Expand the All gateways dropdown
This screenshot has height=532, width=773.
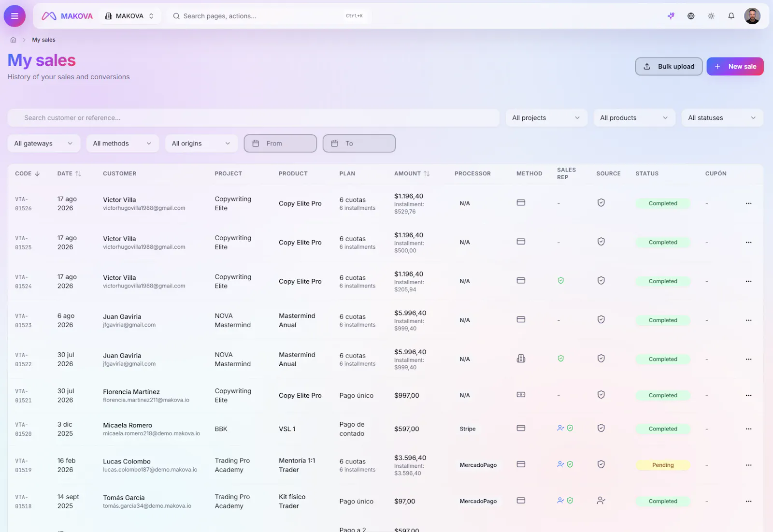tap(44, 144)
